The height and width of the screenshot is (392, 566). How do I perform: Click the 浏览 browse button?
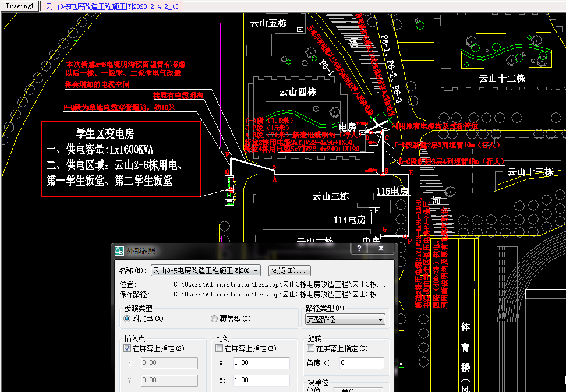coord(289,270)
